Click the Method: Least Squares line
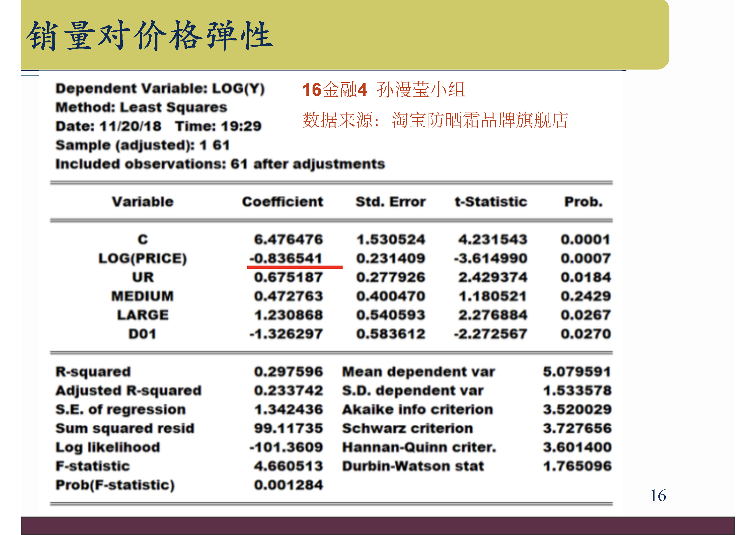Image resolution: width=756 pixels, height=535 pixels. (141, 107)
